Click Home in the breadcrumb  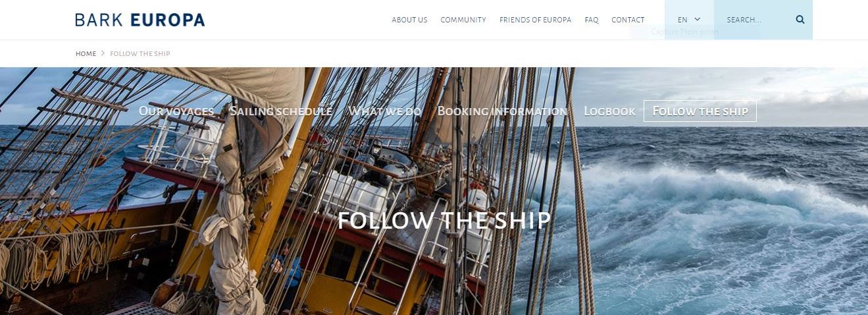click(x=86, y=53)
